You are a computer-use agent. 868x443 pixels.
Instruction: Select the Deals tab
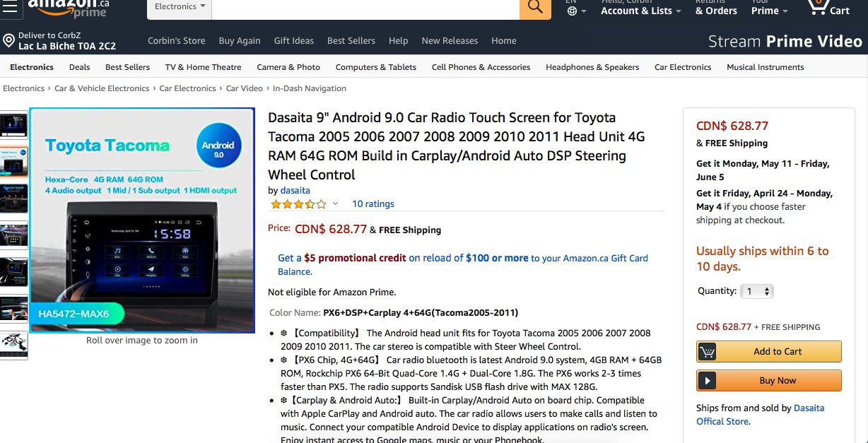tap(79, 67)
